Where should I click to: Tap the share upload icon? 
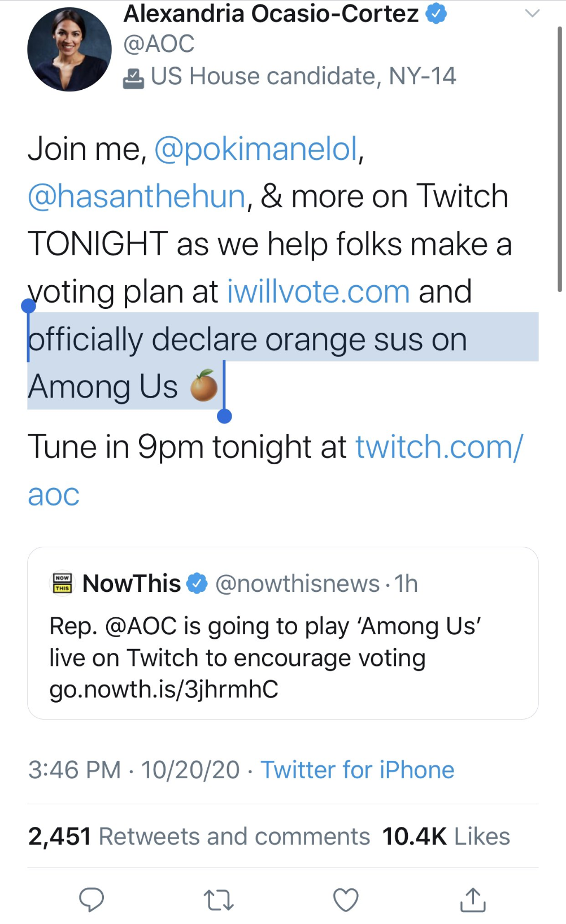point(473,900)
